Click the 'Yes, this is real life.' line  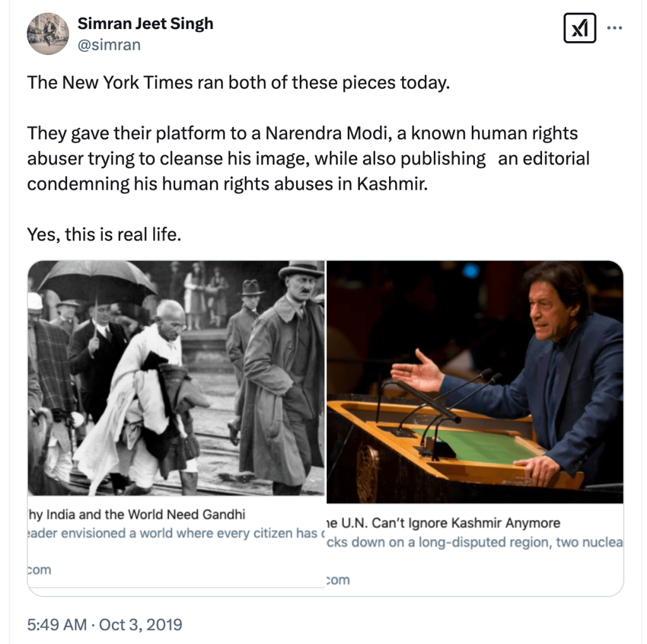[104, 234]
